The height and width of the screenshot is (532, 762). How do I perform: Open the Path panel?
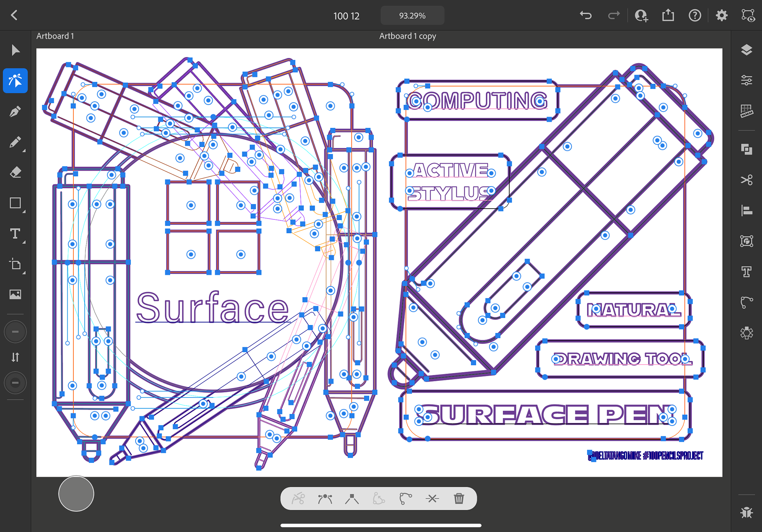point(747,302)
